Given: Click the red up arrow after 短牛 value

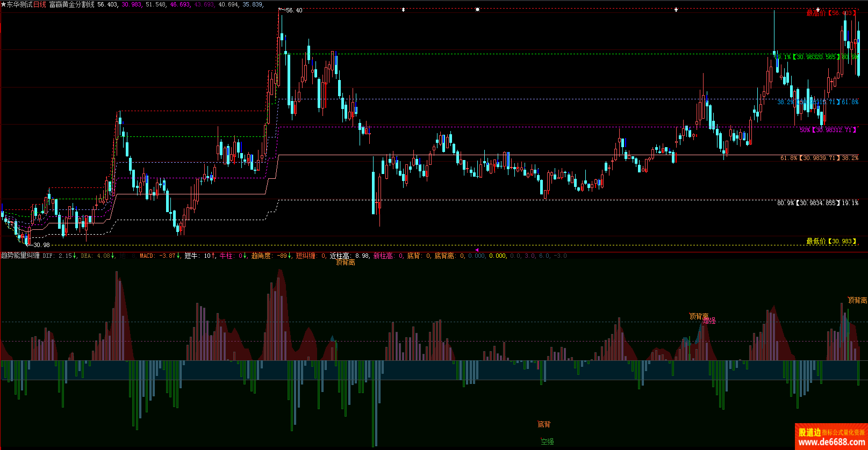Looking at the screenshot, I should click(213, 256).
